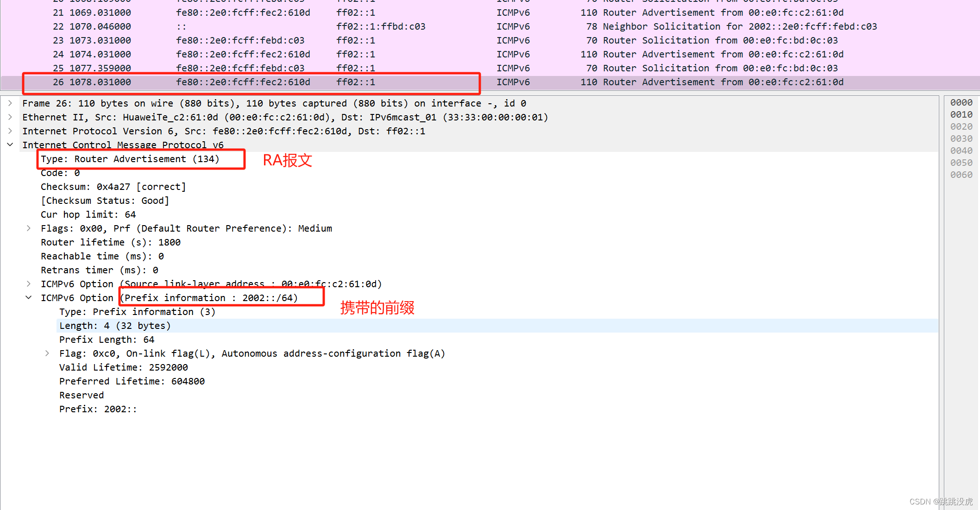Click the Prefix 2002:: field
Image resolution: width=980 pixels, height=510 pixels.
(x=98, y=409)
